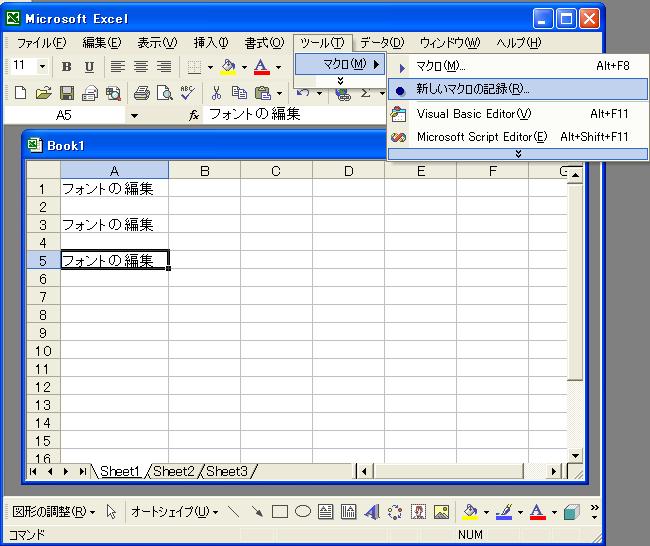The width and height of the screenshot is (650, 546).
Task: Select row 5 header
Action: click(x=43, y=261)
